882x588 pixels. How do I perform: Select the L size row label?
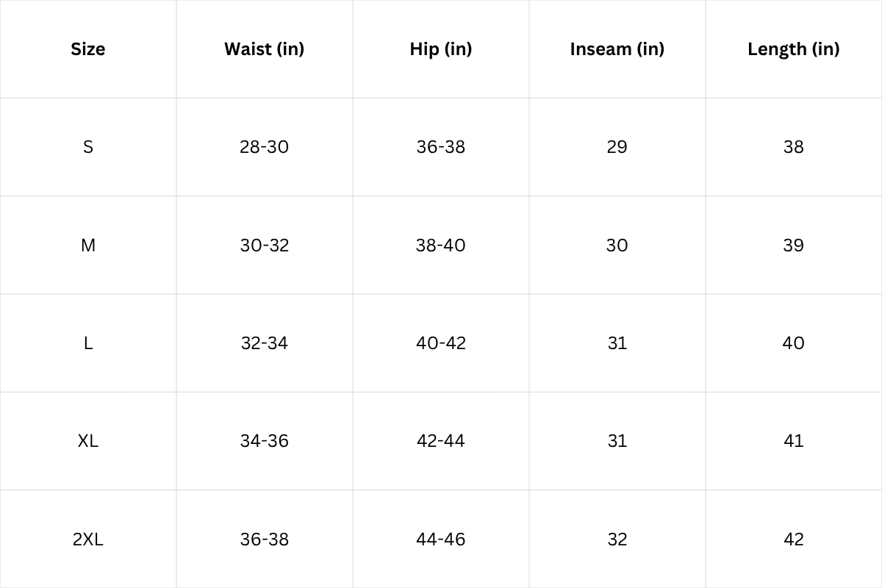coord(88,343)
